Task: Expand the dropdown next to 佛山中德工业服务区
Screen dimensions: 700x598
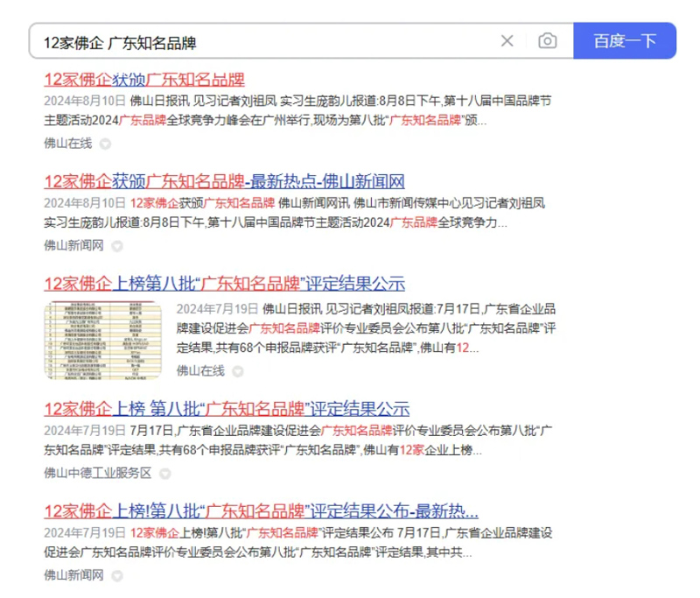Action: [x=165, y=474]
